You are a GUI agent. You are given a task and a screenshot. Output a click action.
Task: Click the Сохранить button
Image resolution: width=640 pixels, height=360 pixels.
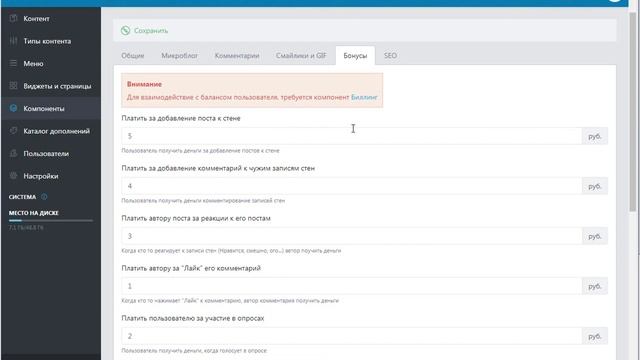pos(144,30)
